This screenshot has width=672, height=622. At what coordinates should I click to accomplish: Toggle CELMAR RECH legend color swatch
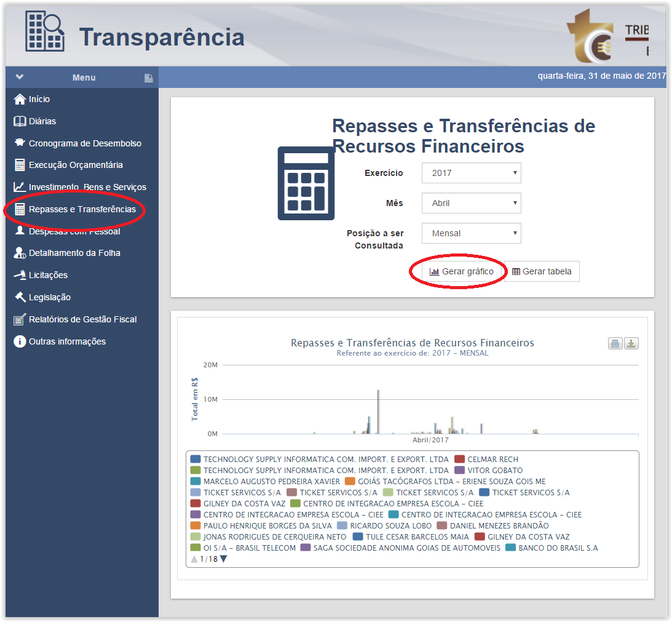coord(459,460)
